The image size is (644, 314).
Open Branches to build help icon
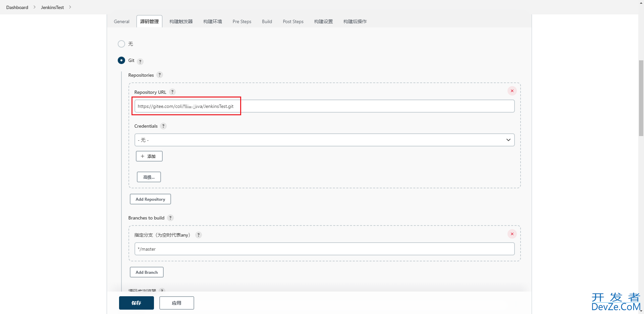coord(170,218)
